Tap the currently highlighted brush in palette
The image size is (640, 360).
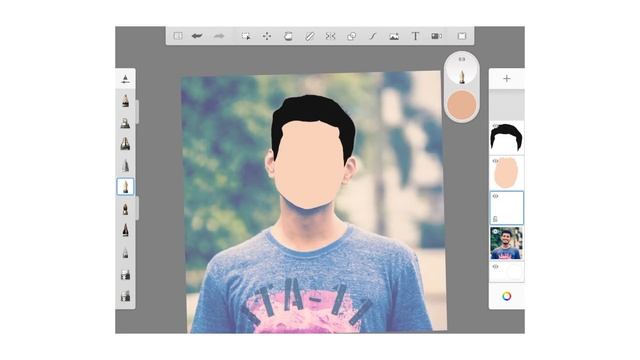click(125, 187)
